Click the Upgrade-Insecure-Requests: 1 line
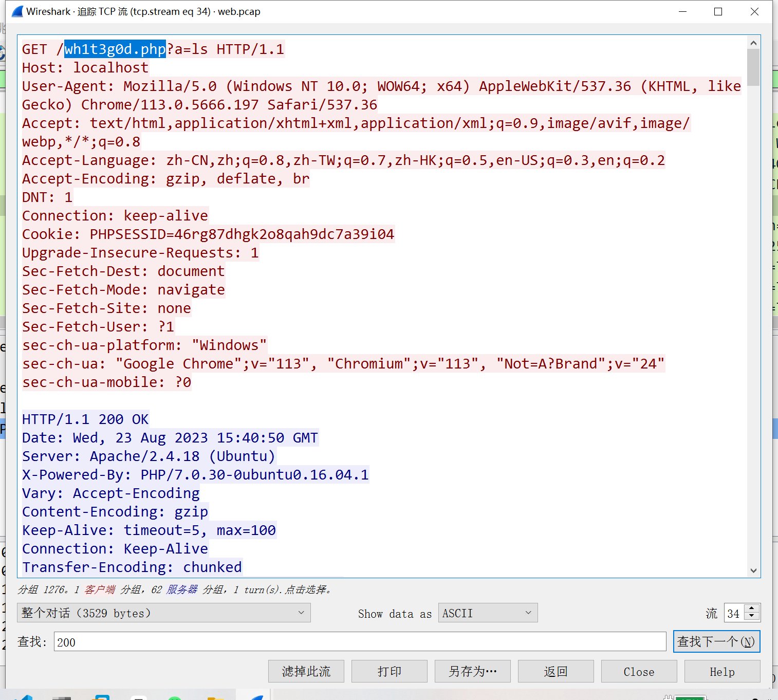Image resolution: width=778 pixels, height=700 pixels. [140, 253]
